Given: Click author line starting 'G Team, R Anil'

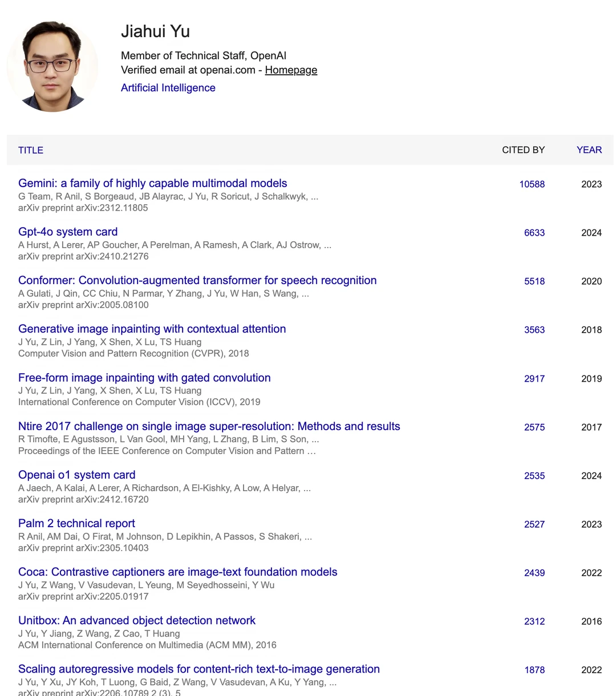Looking at the screenshot, I should (168, 196).
